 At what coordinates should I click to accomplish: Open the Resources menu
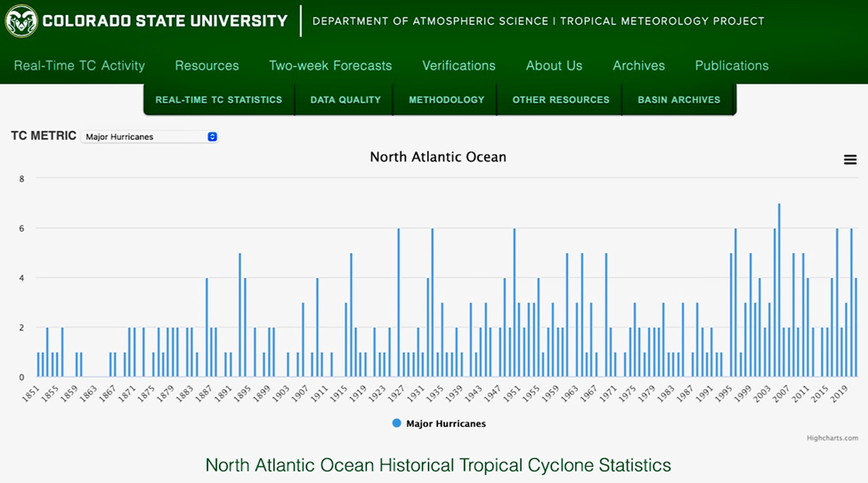207,65
